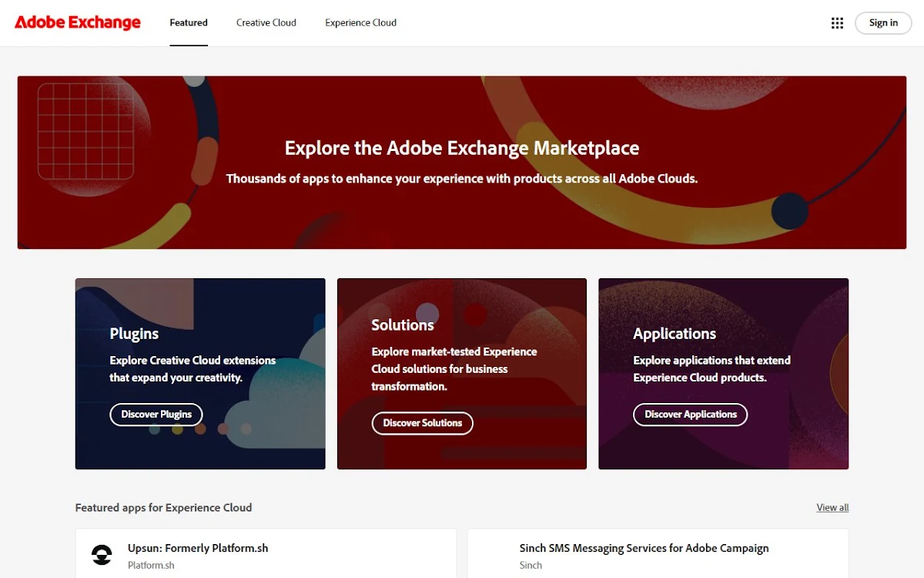Click the Platform.sh publisher name
Image resolution: width=924 pixels, height=578 pixels.
(151, 566)
